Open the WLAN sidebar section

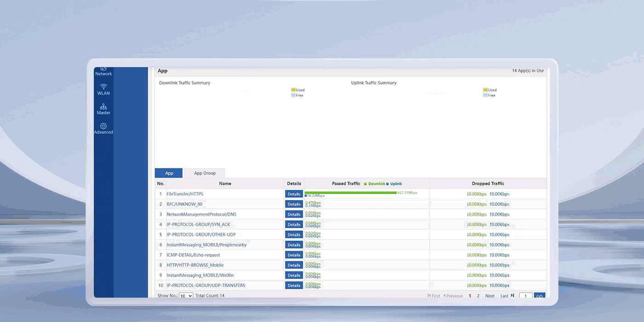(103, 90)
